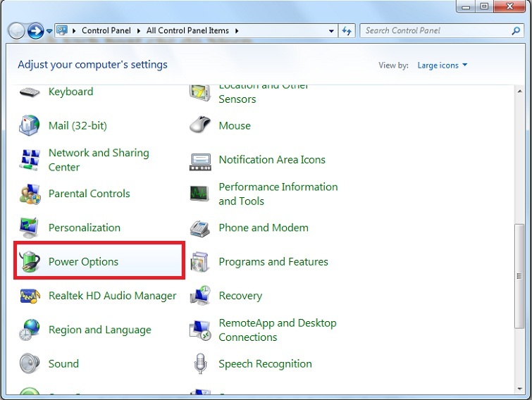Open the Sound speaker icon
Viewport: 532px width, 400px height.
click(x=30, y=364)
